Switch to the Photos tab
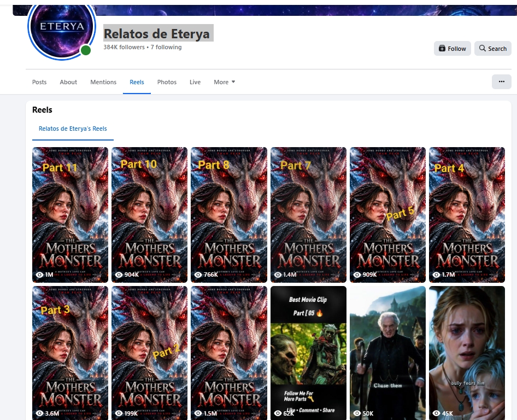The width and height of the screenshot is (517, 420). click(x=167, y=82)
